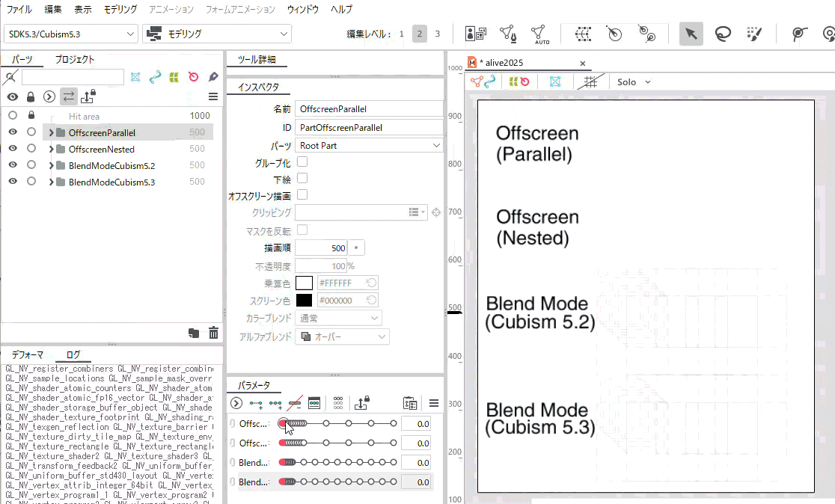Choose the brush selection tool
This screenshot has height=504, width=835.
tap(754, 34)
